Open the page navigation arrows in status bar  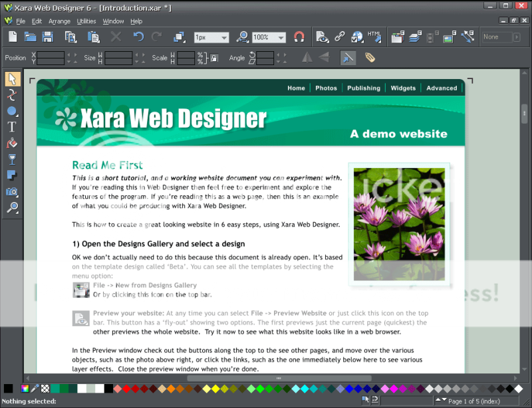click(441, 400)
